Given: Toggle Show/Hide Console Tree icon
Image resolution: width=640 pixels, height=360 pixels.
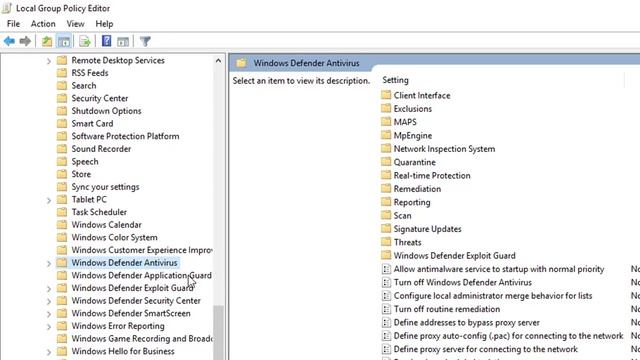Looking at the screenshot, I should pos(64,41).
